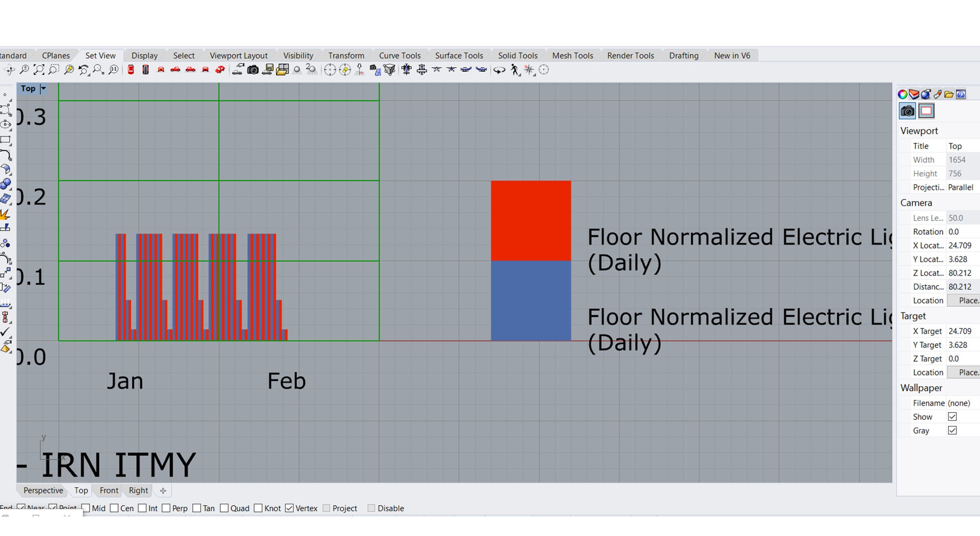Click the Zoom Selected icon
This screenshot has height=536, width=980.
click(69, 70)
